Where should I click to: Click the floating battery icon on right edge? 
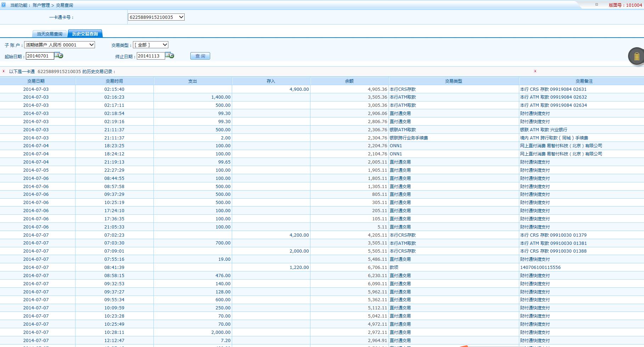pos(636,56)
